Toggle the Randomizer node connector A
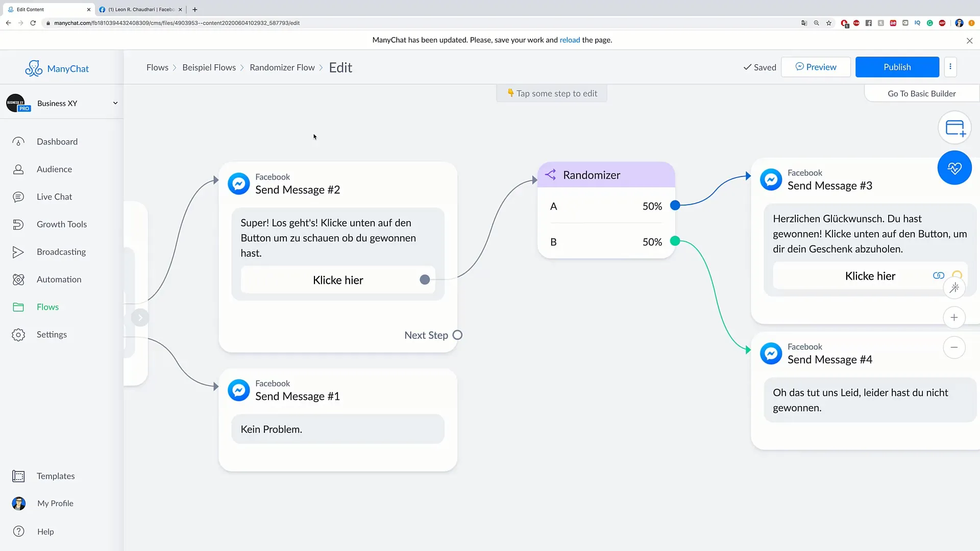 click(675, 206)
